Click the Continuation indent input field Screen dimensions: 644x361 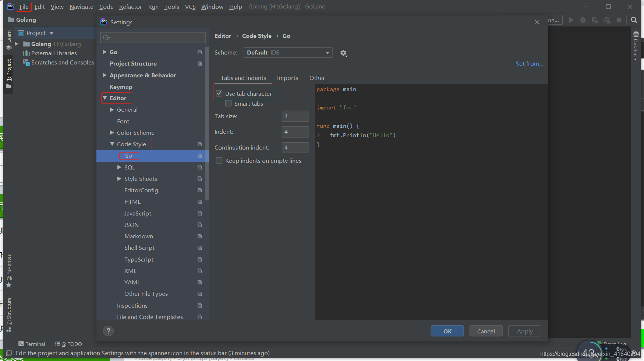point(295,148)
